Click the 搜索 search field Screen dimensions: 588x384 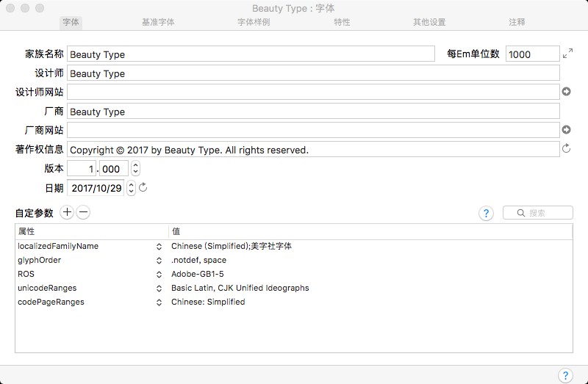(538, 212)
